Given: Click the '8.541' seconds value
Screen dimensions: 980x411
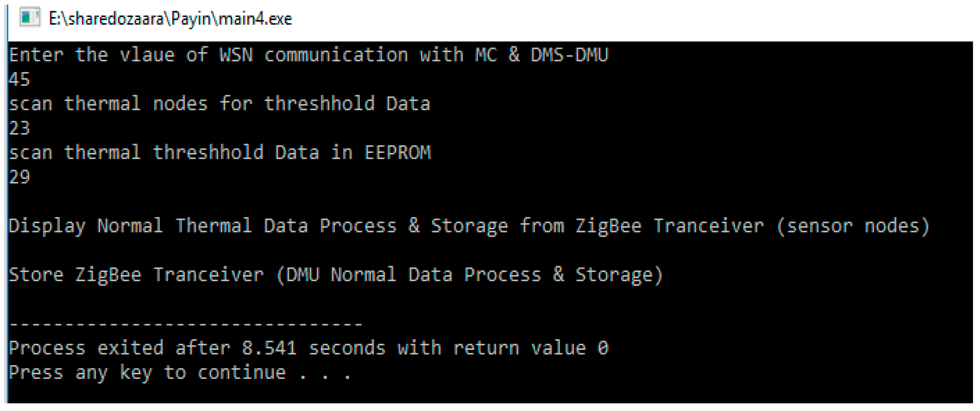Looking at the screenshot, I should [x=269, y=348].
